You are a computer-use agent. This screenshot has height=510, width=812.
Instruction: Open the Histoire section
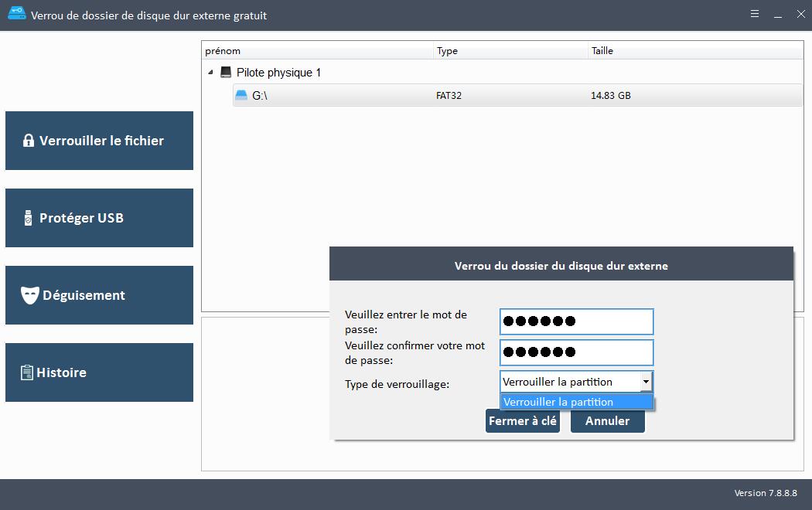click(100, 372)
